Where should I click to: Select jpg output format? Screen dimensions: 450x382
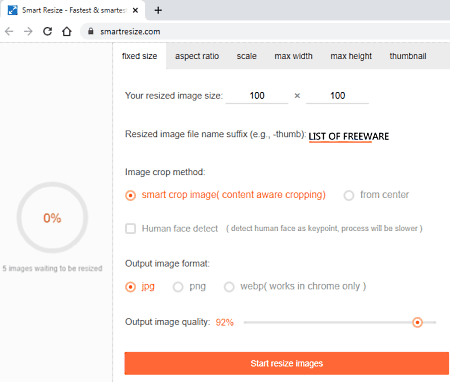tap(130, 287)
